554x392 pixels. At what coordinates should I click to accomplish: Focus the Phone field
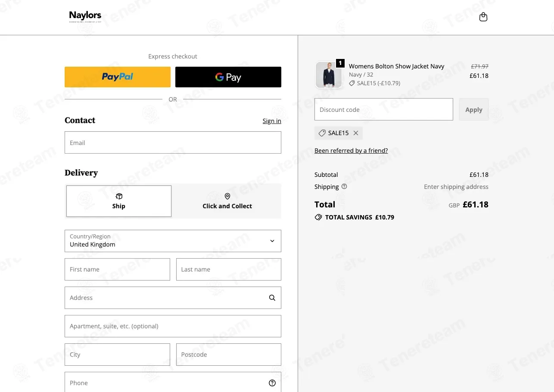pyautogui.click(x=173, y=382)
